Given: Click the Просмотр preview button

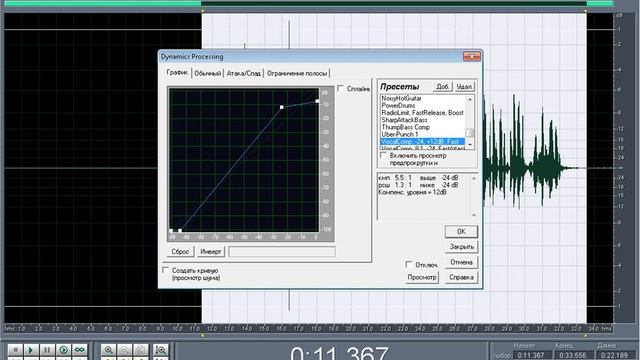Looking at the screenshot, I should tap(422, 277).
